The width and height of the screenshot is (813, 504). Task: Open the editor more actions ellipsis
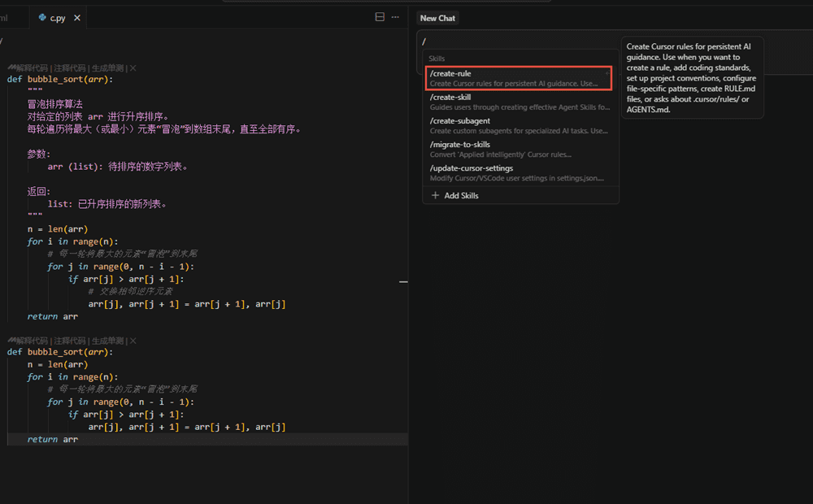click(396, 17)
